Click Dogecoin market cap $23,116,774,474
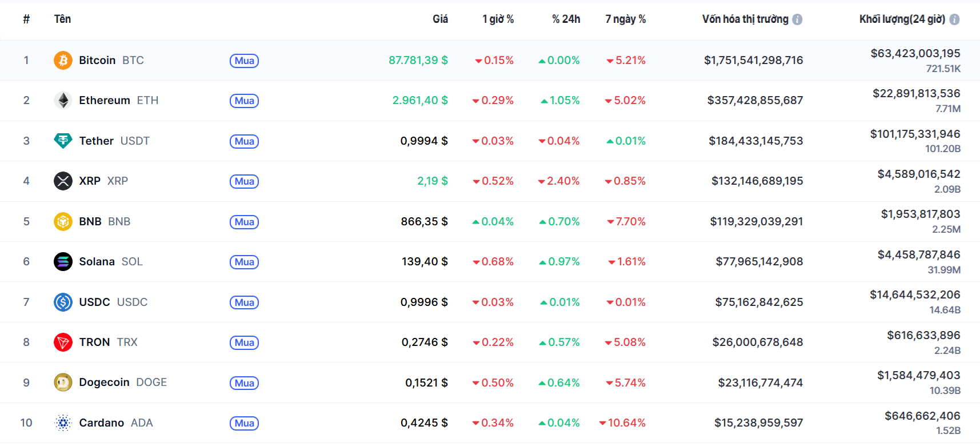Viewport: 980px width, 446px height. click(760, 383)
